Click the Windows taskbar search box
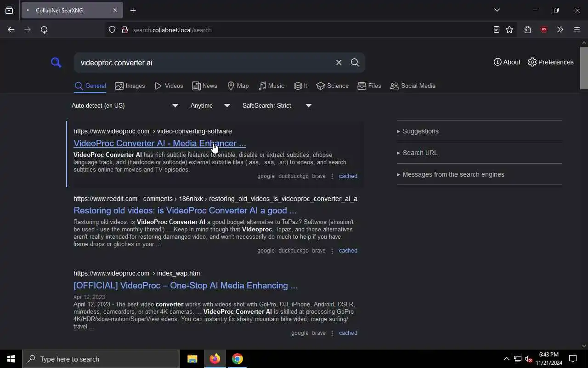 (x=101, y=359)
